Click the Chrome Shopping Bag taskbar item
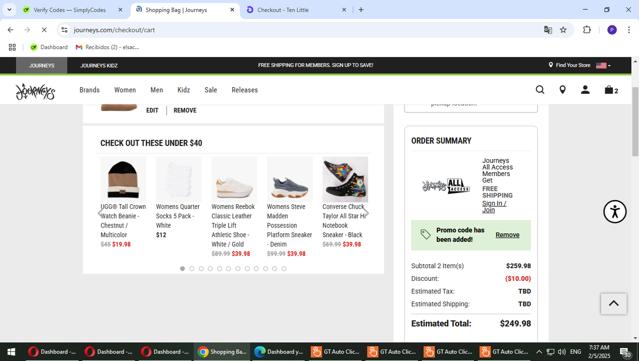This screenshot has width=640, height=361. tap(222, 352)
